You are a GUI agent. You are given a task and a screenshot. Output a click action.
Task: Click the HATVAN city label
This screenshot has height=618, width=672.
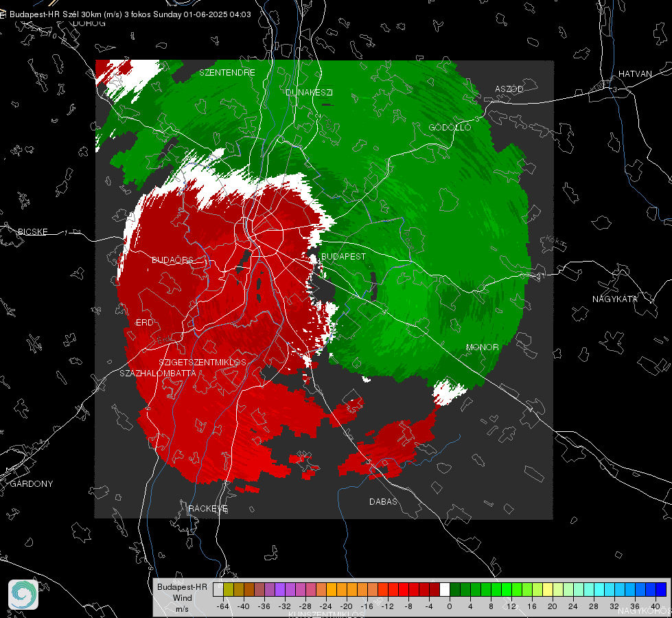(x=635, y=73)
